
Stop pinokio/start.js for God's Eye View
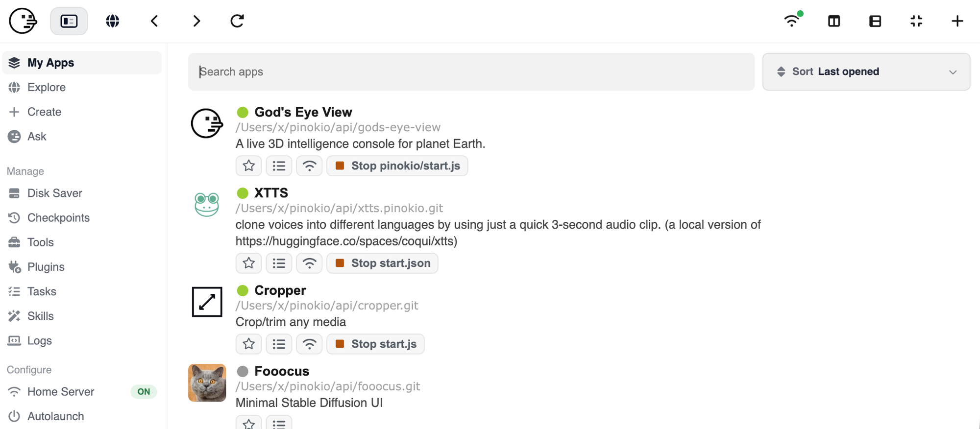(x=397, y=166)
